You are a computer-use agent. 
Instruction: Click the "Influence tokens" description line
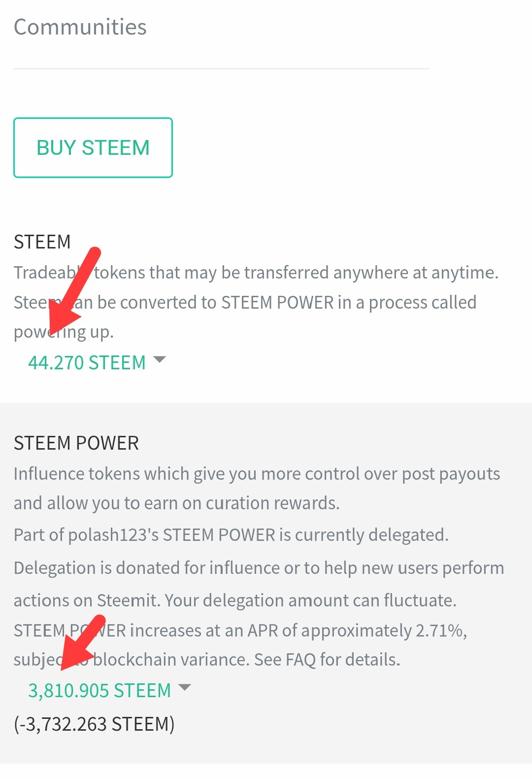point(257,474)
